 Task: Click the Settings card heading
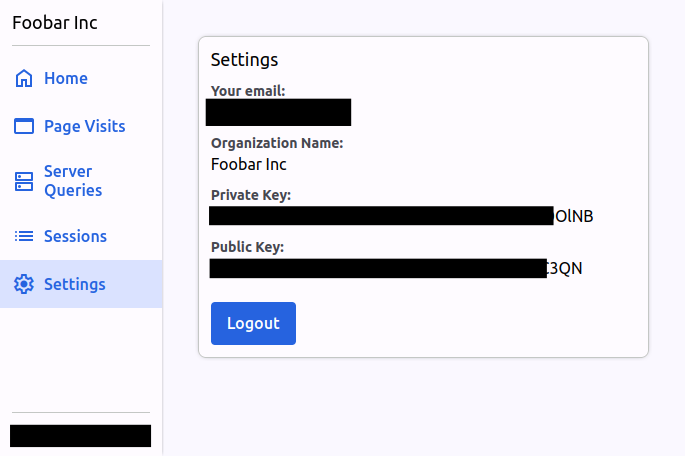tap(244, 60)
